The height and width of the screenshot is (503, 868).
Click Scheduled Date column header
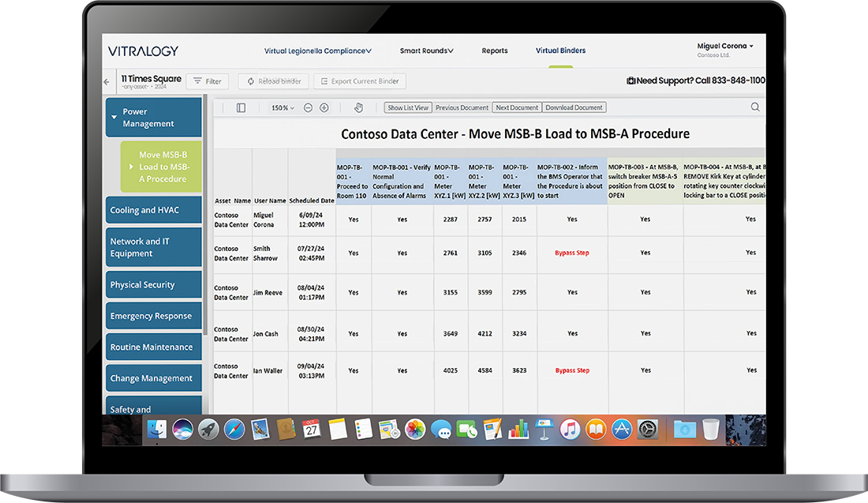click(x=312, y=201)
